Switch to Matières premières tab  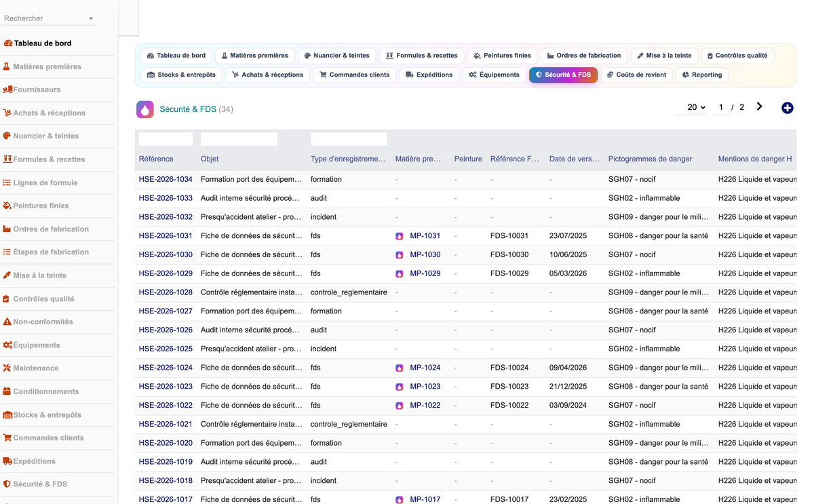[x=255, y=56]
